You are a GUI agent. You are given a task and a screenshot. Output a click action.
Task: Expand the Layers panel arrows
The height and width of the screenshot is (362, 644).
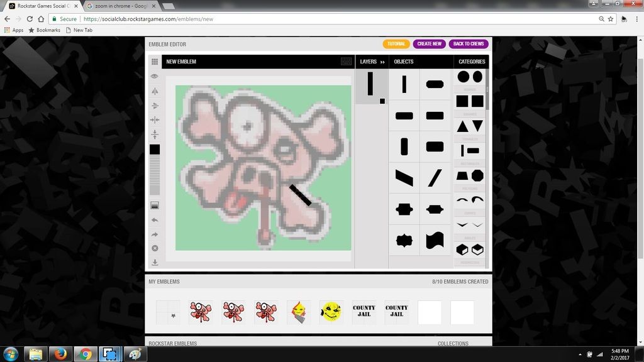pyautogui.click(x=382, y=62)
